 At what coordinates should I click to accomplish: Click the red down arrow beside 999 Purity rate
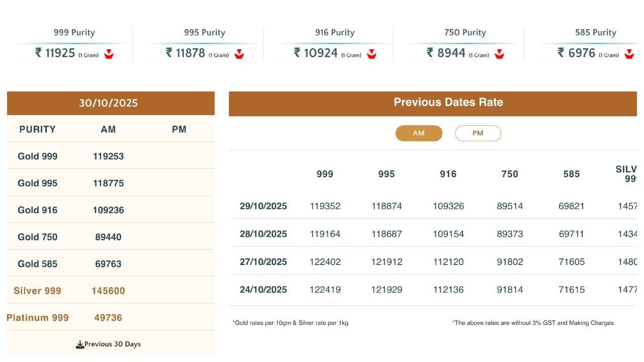pos(109,54)
